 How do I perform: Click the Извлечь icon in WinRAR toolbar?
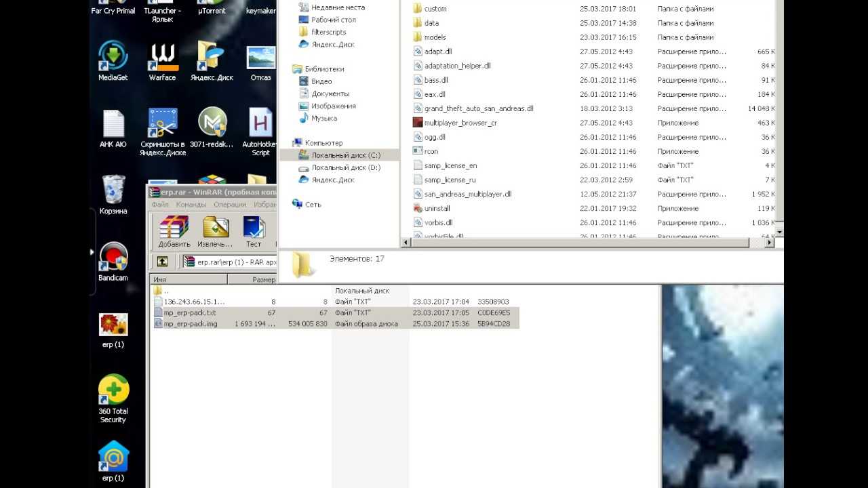(215, 232)
